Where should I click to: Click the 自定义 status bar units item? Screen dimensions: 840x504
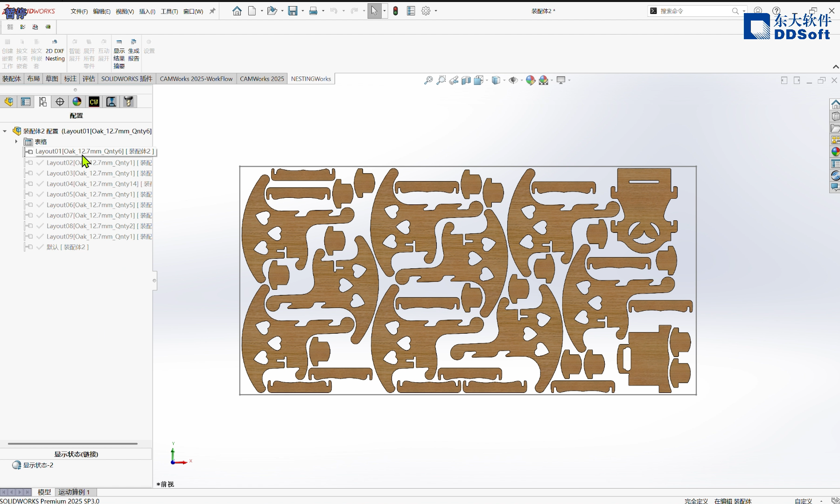pyautogui.click(x=803, y=501)
